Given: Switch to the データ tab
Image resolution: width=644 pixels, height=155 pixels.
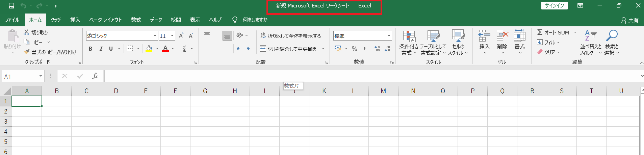Looking at the screenshot, I should pos(156,20).
